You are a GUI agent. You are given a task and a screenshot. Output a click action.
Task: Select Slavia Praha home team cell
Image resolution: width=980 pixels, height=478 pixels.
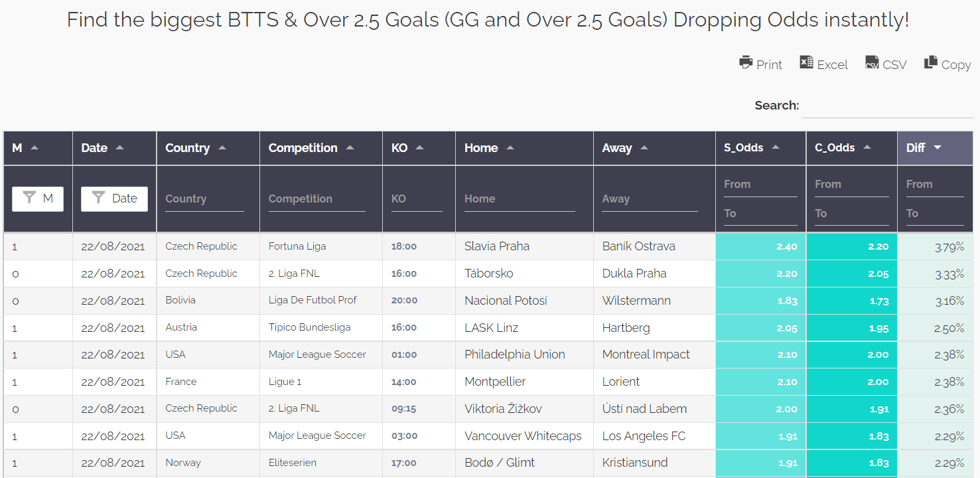tap(525, 246)
